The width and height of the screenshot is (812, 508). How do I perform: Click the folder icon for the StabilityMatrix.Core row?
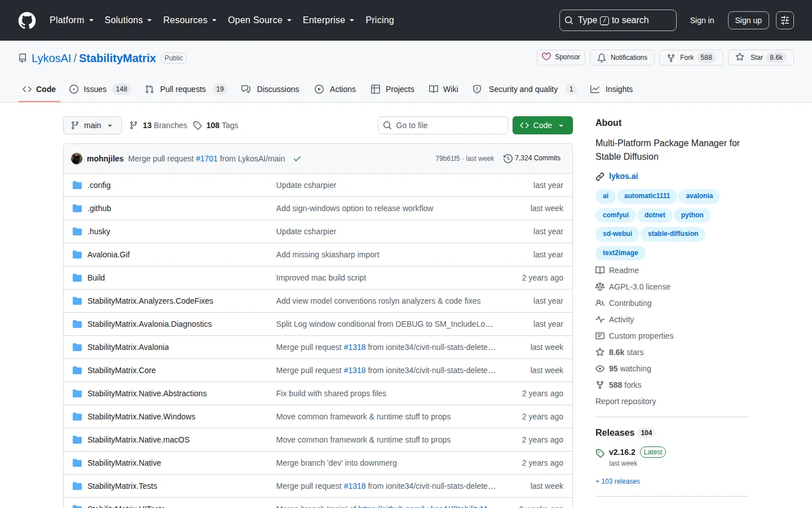click(x=77, y=370)
